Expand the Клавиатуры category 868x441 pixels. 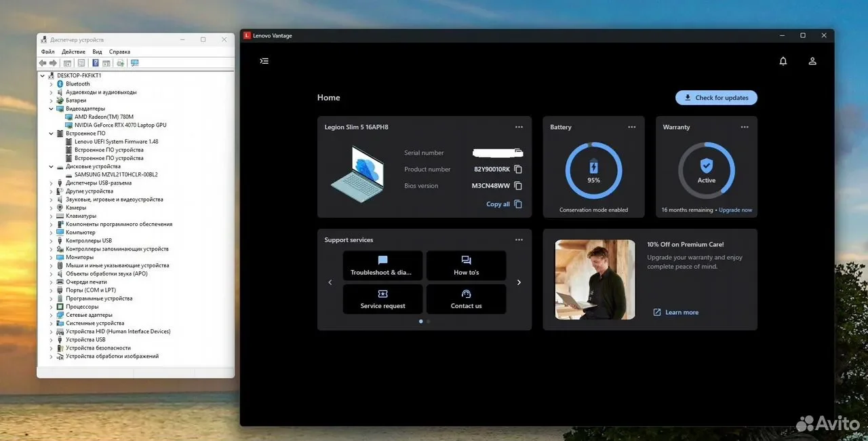tap(51, 216)
